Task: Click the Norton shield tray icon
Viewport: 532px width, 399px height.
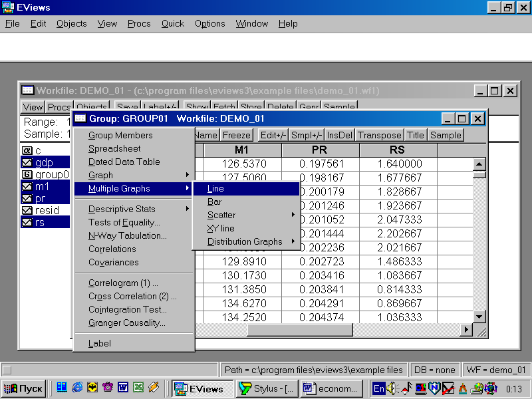Action: pyautogui.click(x=434, y=388)
